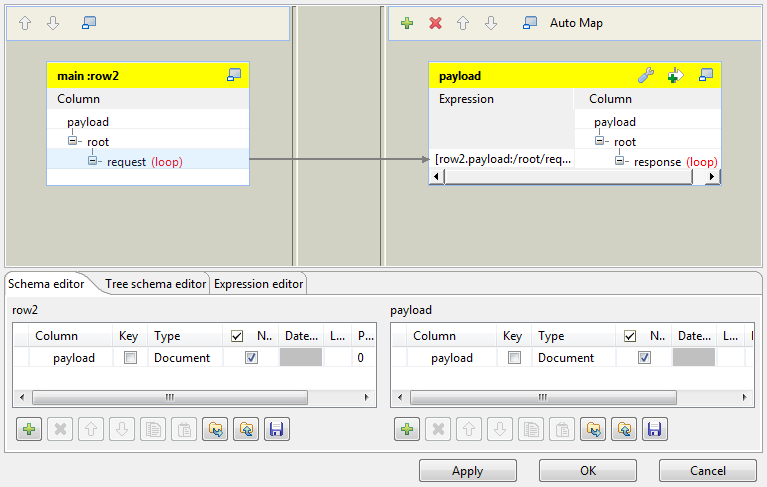Viewport: 767px width, 487px height.
Task: Add a new output table with plus icon
Action: click(x=407, y=23)
